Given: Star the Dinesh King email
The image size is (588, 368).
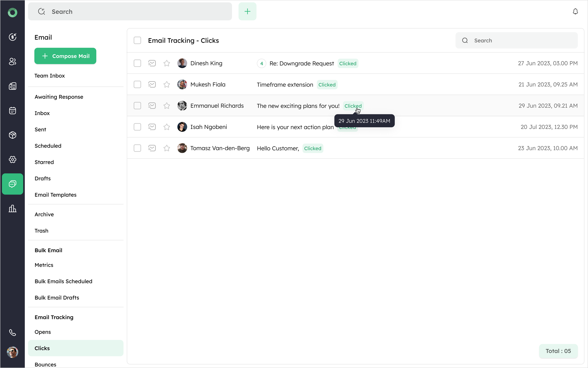Looking at the screenshot, I should coord(167,63).
